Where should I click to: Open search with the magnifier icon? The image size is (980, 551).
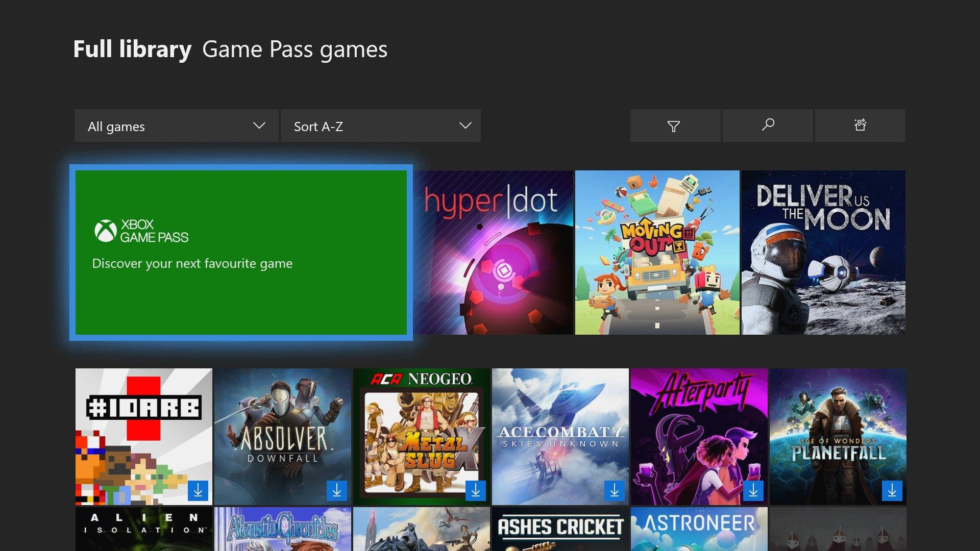pos(767,126)
